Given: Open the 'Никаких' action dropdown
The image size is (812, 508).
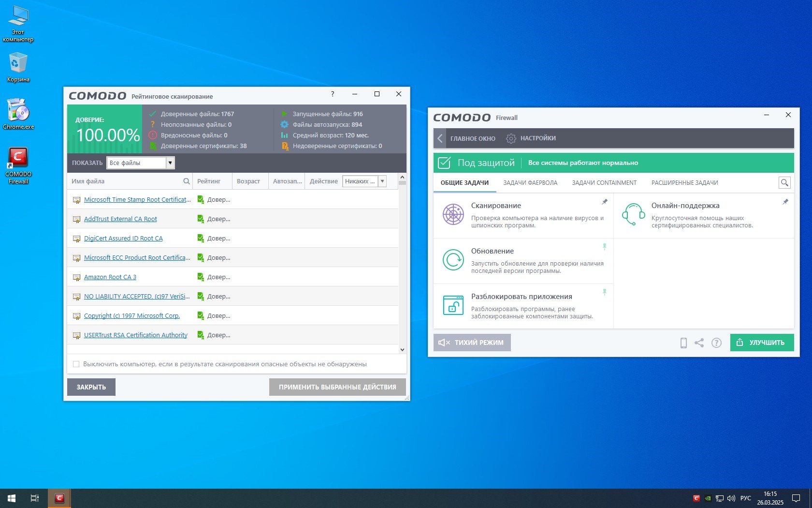Looking at the screenshot, I should pos(382,181).
